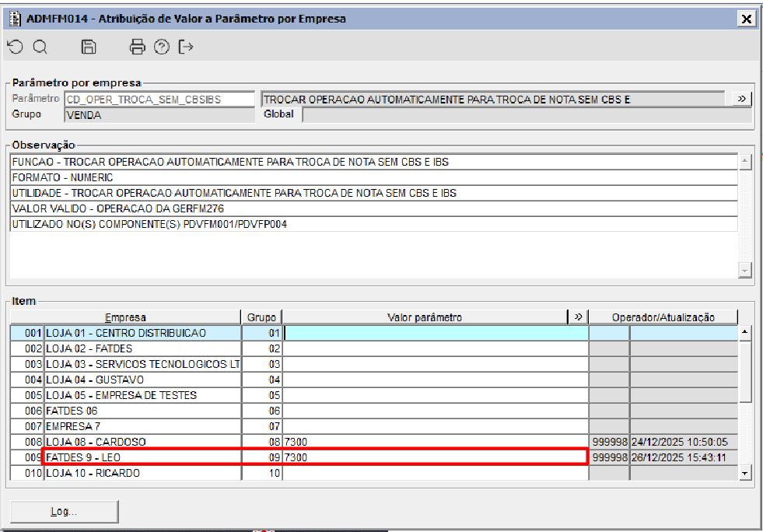Viewport: 763px width, 532px height.
Task: Select row LOJA 04 - GUSTAVO
Action: coord(373,380)
